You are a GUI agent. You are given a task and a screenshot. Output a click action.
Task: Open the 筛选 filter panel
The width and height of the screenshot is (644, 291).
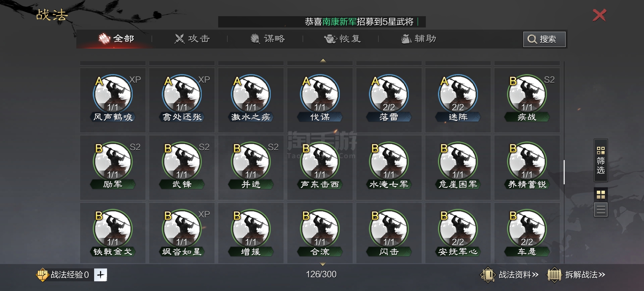tap(601, 160)
